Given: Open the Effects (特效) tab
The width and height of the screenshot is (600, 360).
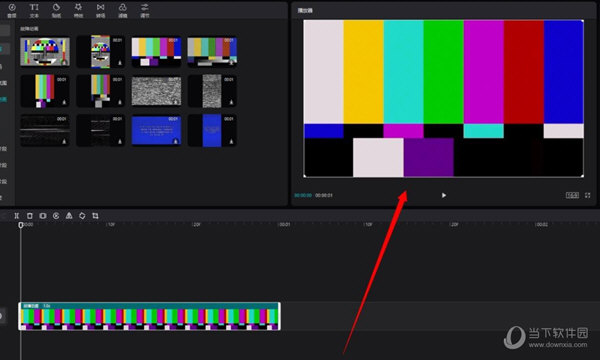Looking at the screenshot, I should (78, 10).
